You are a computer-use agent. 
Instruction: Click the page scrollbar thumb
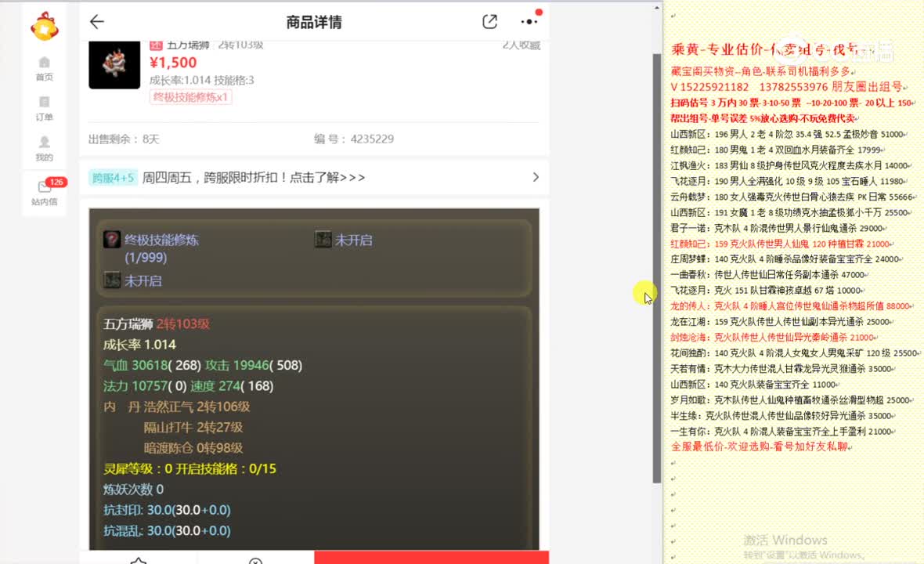point(657,268)
